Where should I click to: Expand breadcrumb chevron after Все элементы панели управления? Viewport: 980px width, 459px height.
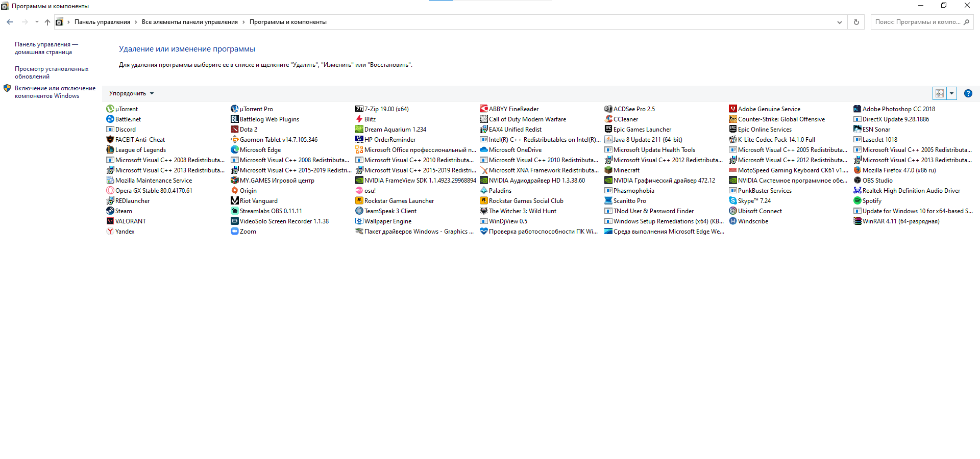pyautogui.click(x=243, y=22)
